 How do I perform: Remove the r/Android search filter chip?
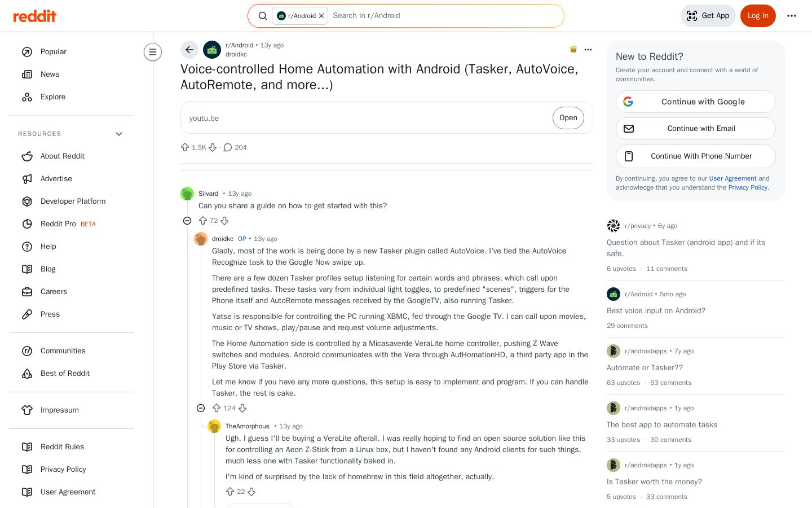pyautogui.click(x=321, y=16)
